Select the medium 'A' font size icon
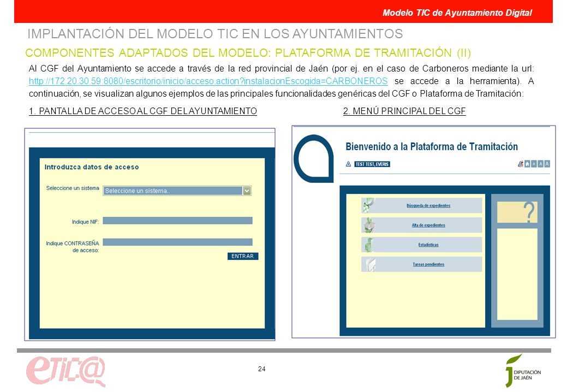567x392 pixels. tap(541, 164)
